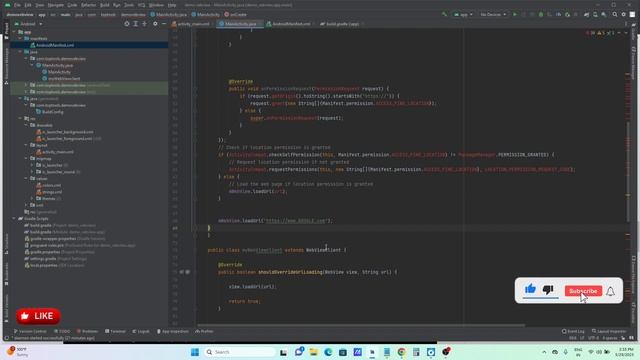Open the File menu
This screenshot has height=360, width=640.
click(17, 5)
